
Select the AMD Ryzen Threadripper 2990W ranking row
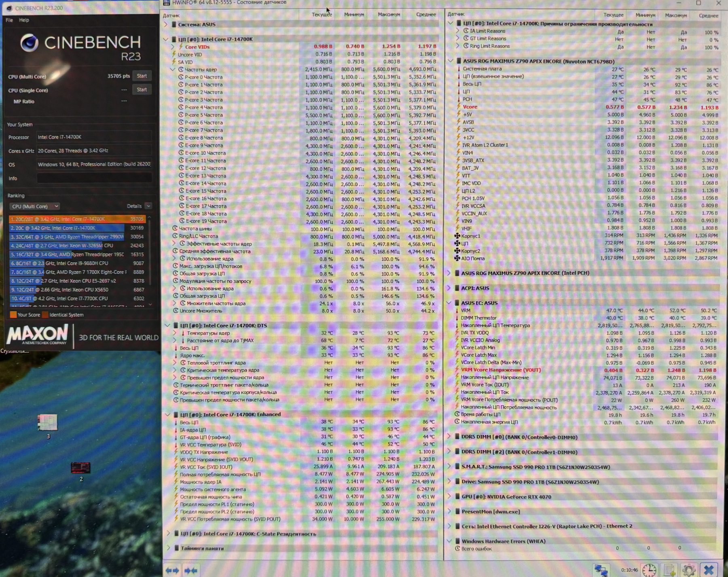(77, 237)
